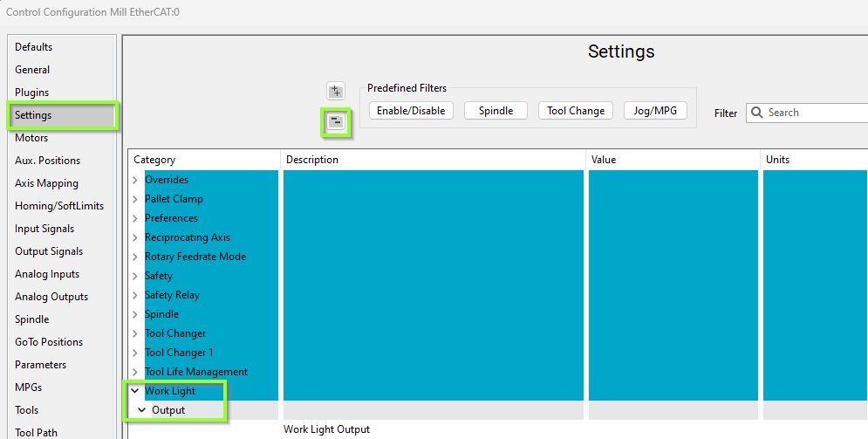Viewport: 868px width, 439px height.
Task: Open the Tools page
Action: tap(26, 410)
